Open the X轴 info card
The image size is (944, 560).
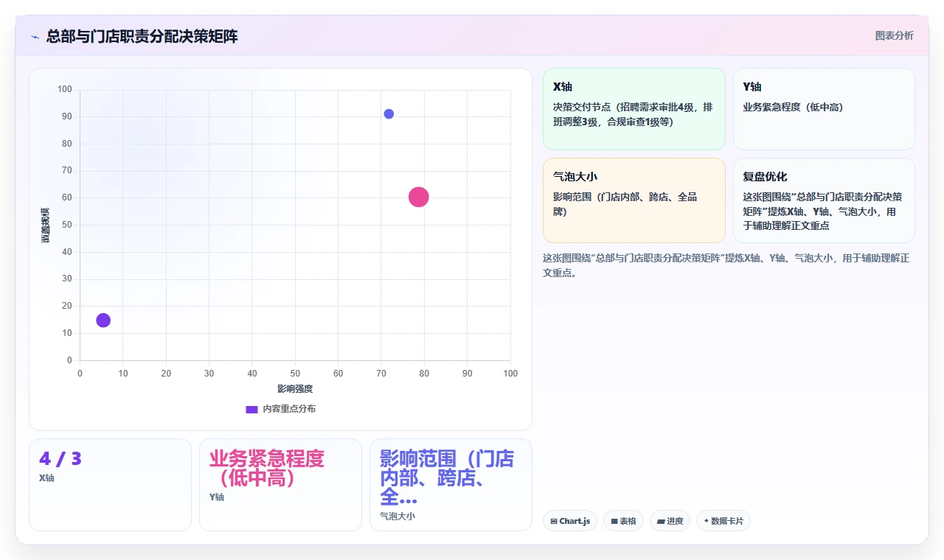(x=634, y=109)
